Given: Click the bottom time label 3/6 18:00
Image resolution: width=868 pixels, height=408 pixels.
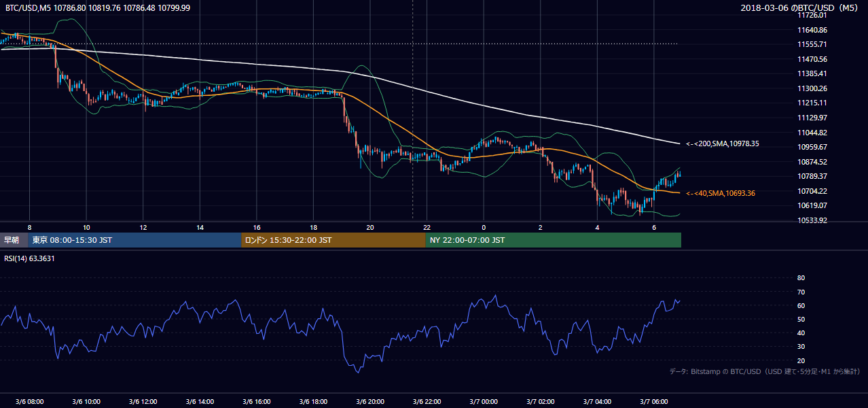Looking at the screenshot, I should click(x=313, y=402).
